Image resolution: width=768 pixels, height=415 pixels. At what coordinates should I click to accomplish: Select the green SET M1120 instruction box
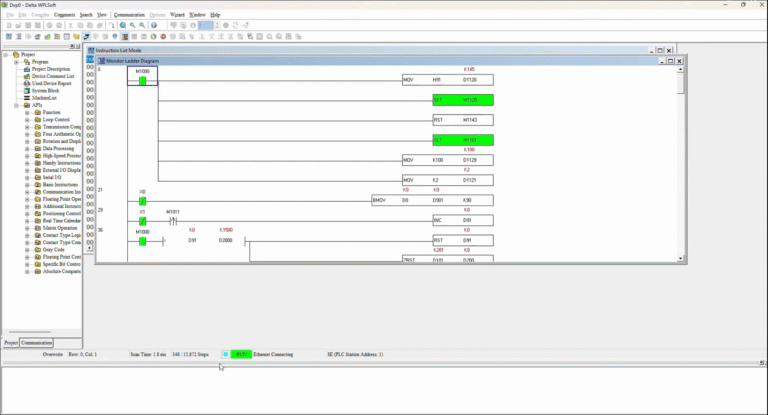[x=463, y=100]
